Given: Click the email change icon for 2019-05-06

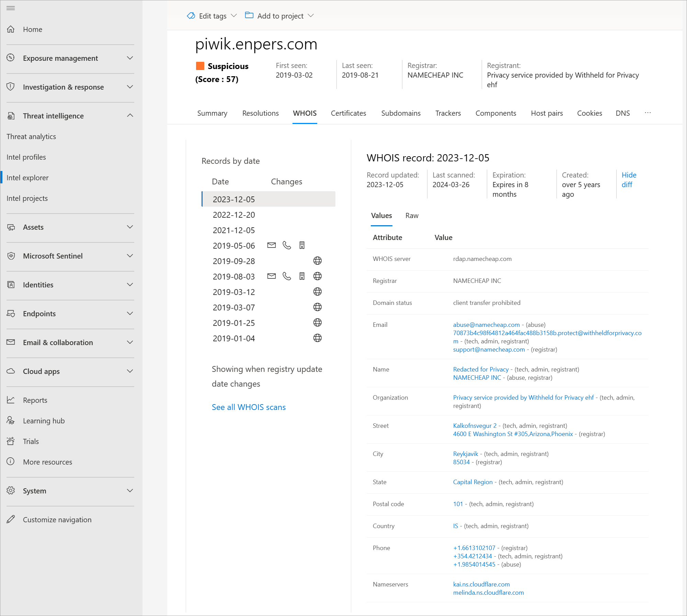Looking at the screenshot, I should coord(272,246).
